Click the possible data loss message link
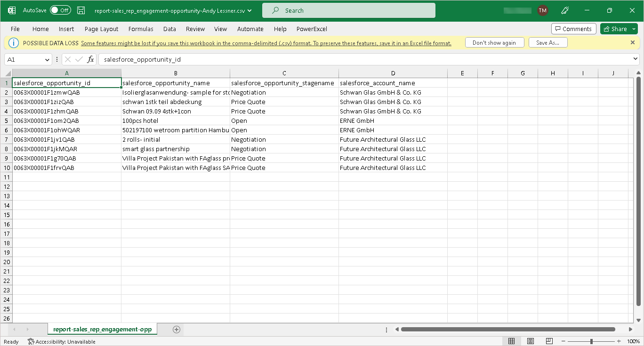The width and height of the screenshot is (644, 346). (266, 43)
